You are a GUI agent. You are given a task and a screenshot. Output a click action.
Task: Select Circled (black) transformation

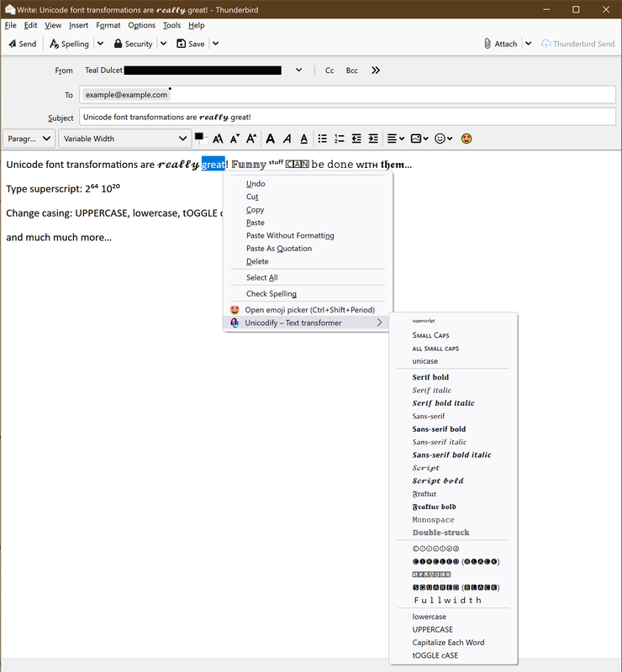[x=453, y=561]
